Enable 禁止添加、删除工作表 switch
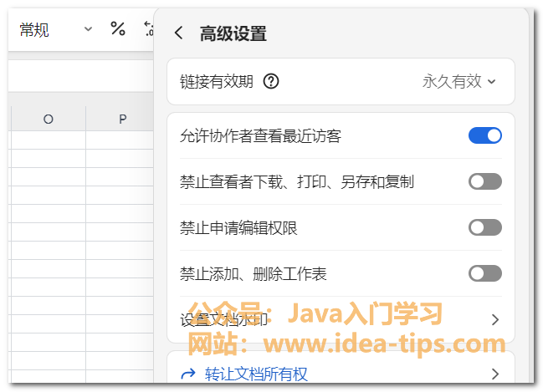The image size is (543, 392). point(485,273)
